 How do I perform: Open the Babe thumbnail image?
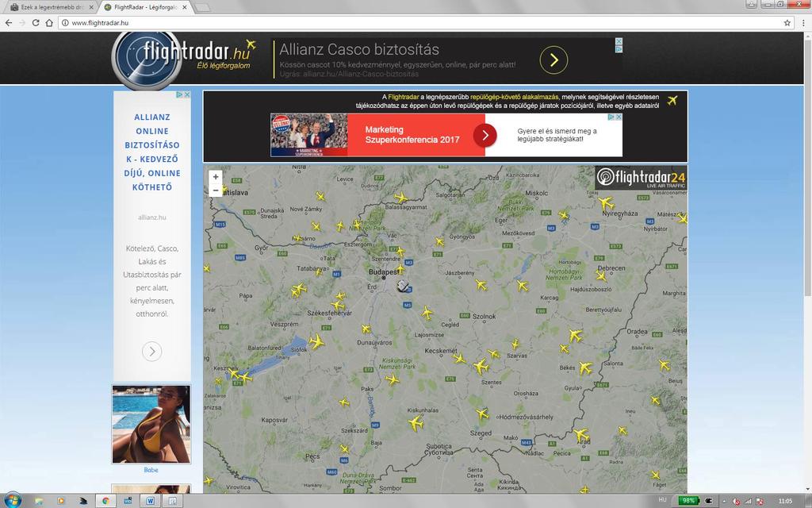click(x=151, y=424)
